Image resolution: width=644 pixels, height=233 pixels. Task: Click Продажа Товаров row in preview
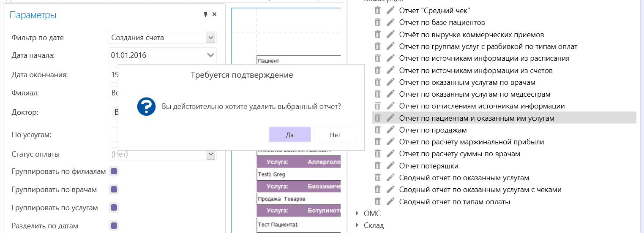pyautogui.click(x=299, y=198)
